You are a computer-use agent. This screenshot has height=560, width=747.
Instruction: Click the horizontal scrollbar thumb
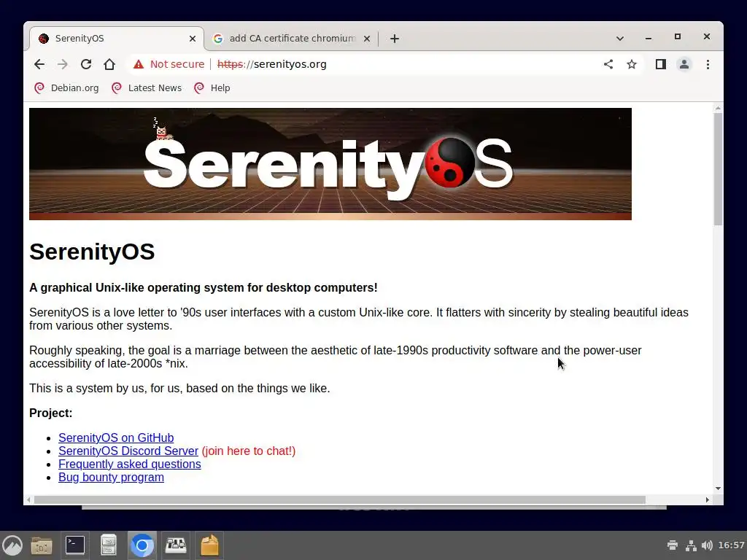click(339, 499)
